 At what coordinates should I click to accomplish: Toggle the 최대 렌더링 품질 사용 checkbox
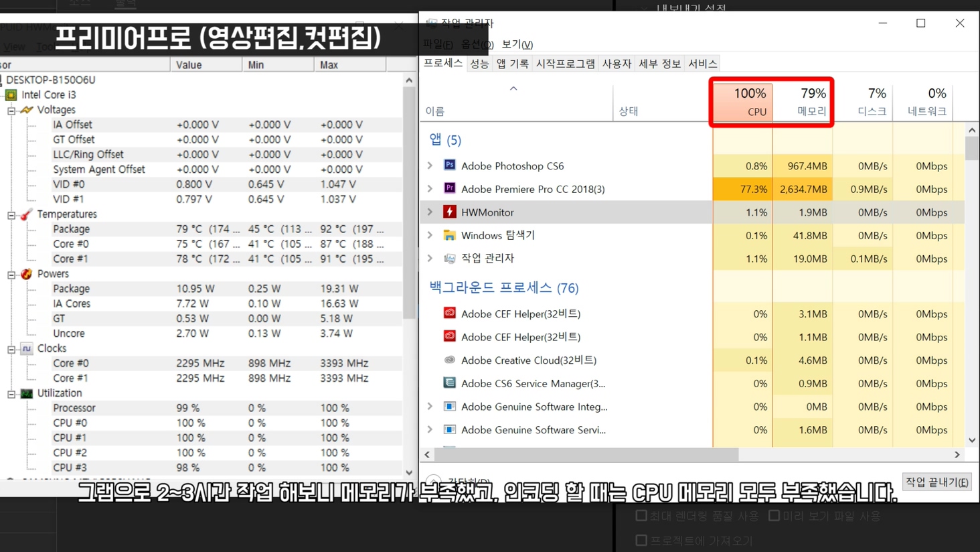(x=641, y=516)
